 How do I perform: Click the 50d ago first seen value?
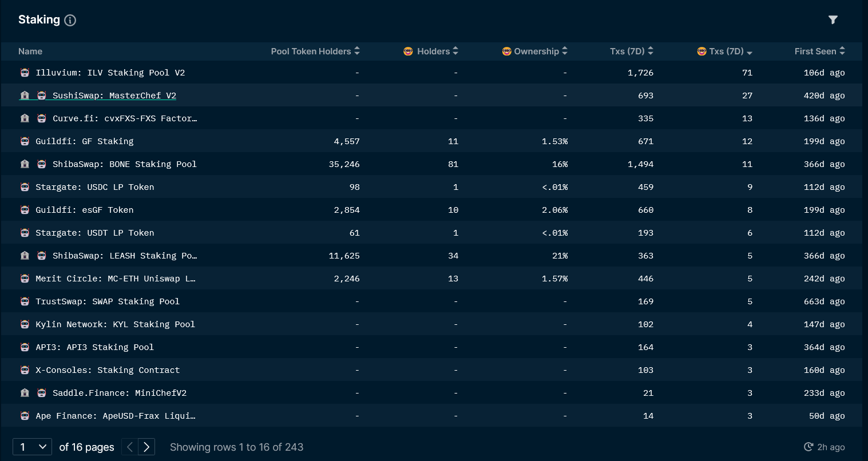tap(827, 416)
